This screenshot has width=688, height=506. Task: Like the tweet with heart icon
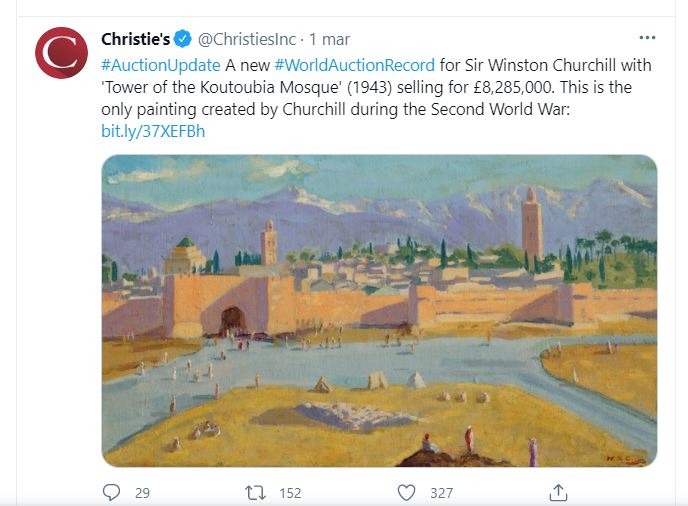[406, 492]
